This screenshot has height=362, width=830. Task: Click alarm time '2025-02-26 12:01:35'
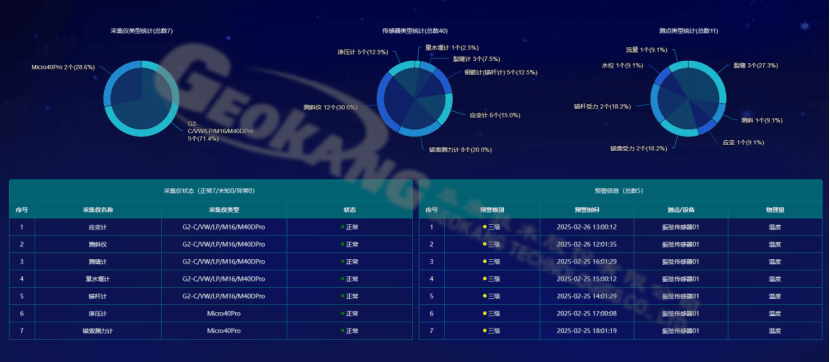(587, 244)
